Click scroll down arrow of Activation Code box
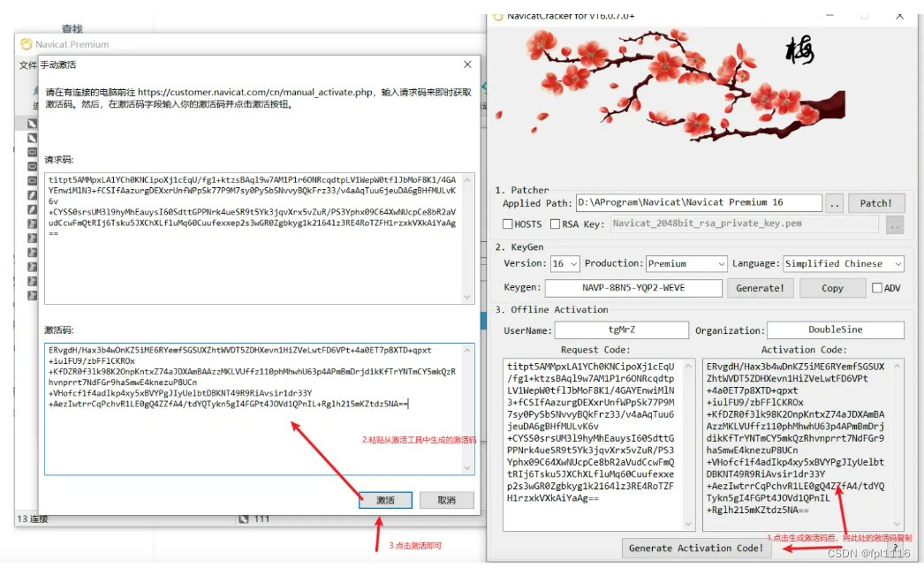The height and width of the screenshot is (568, 924). pyautogui.click(x=897, y=524)
